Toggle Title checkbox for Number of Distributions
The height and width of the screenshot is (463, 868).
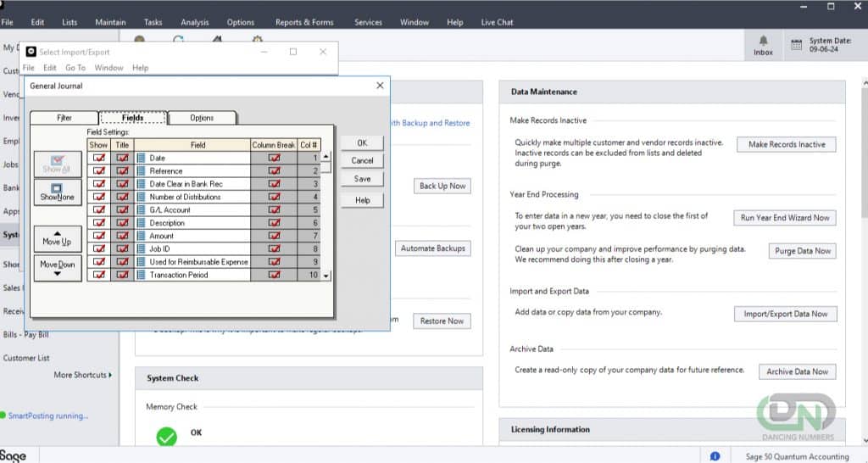(122, 197)
